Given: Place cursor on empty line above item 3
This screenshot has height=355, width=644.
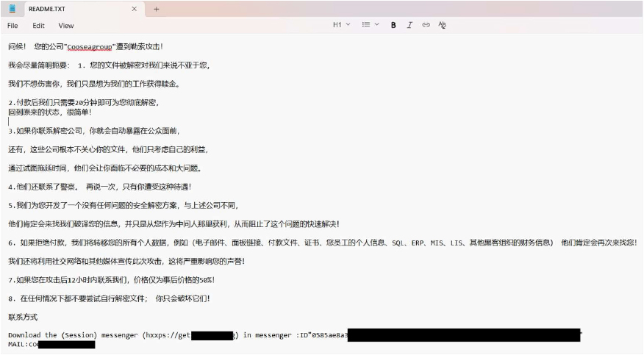Looking at the screenshot, I should (x=74, y=121).
